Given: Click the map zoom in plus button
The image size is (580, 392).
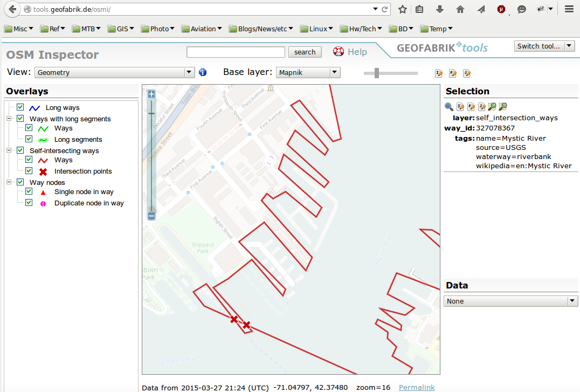Looking at the screenshot, I should pos(151,94).
